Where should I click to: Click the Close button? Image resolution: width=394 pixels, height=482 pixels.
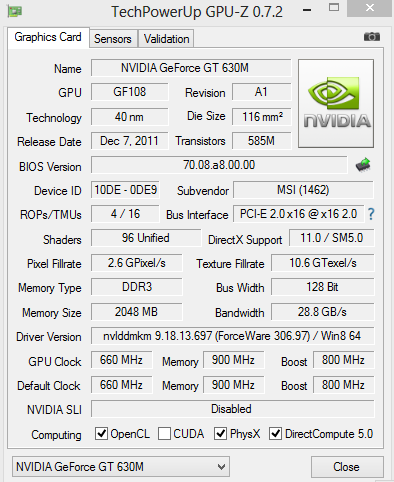(347, 467)
